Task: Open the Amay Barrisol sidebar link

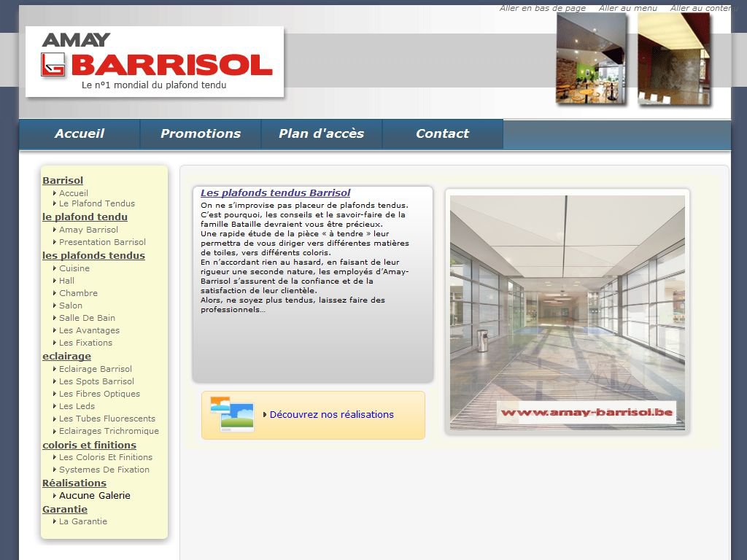Action: [88, 230]
